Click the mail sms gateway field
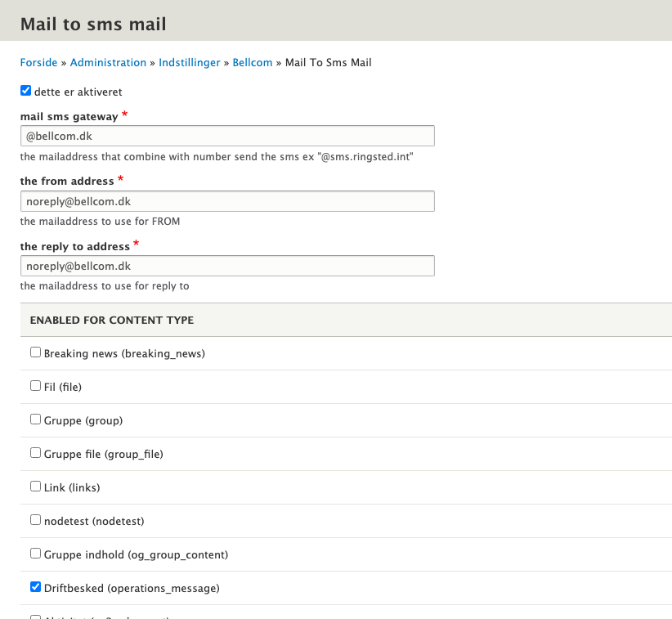This screenshot has height=619, width=672. (x=227, y=136)
